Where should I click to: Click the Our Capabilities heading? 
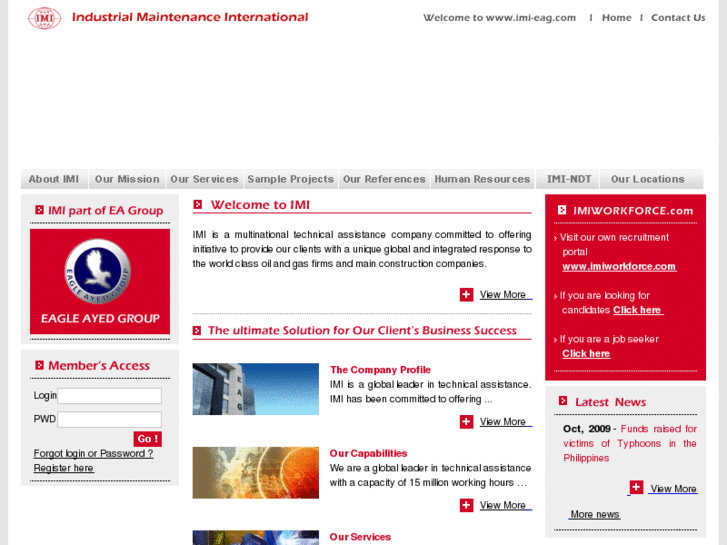coord(369,453)
